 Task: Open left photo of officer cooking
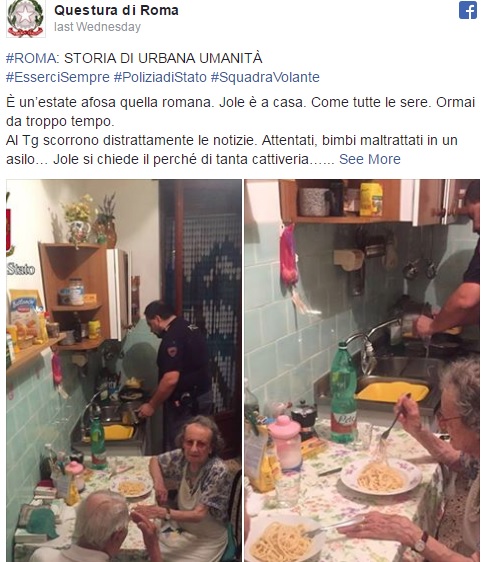pyautogui.click(x=124, y=370)
